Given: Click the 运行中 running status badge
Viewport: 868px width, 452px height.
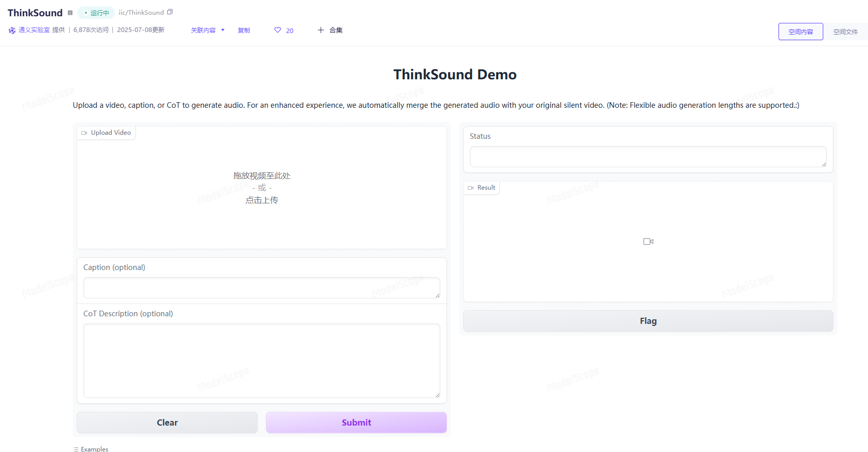Looking at the screenshot, I should pyautogui.click(x=97, y=13).
